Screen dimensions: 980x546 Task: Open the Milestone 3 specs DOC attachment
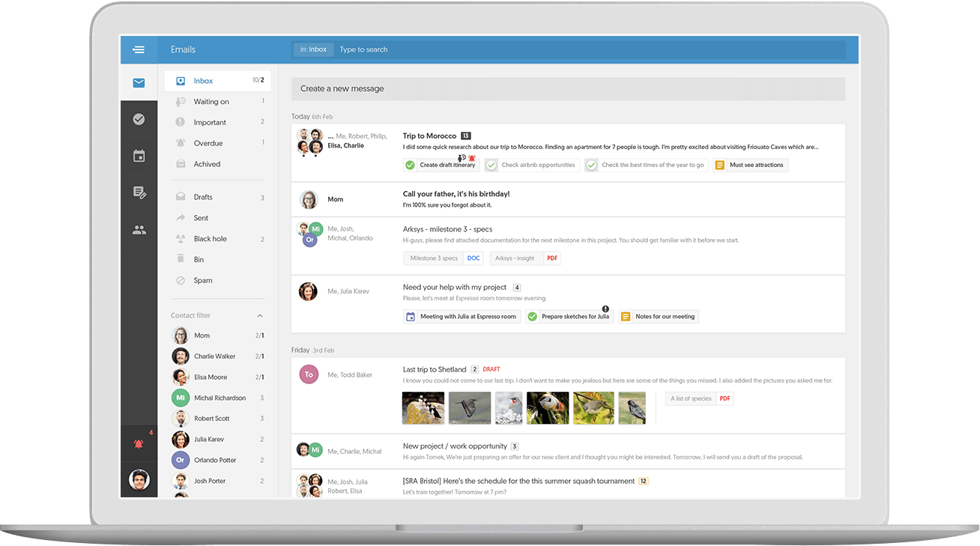[x=444, y=258]
